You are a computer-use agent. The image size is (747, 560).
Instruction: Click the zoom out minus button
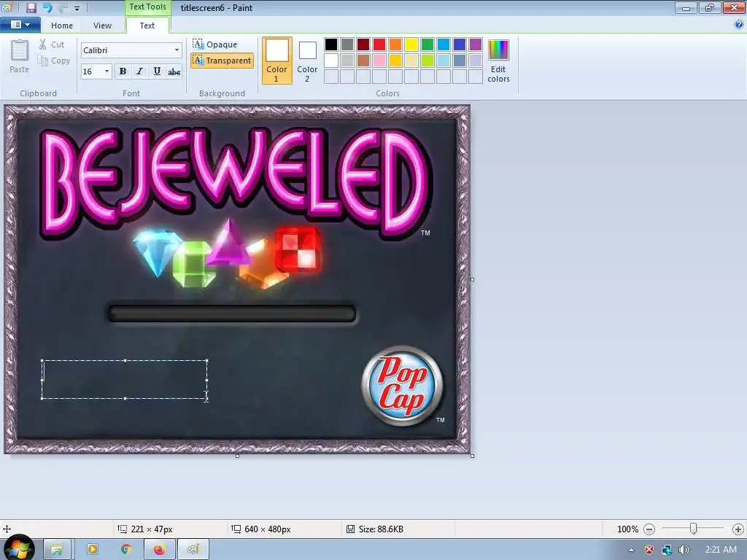point(649,529)
